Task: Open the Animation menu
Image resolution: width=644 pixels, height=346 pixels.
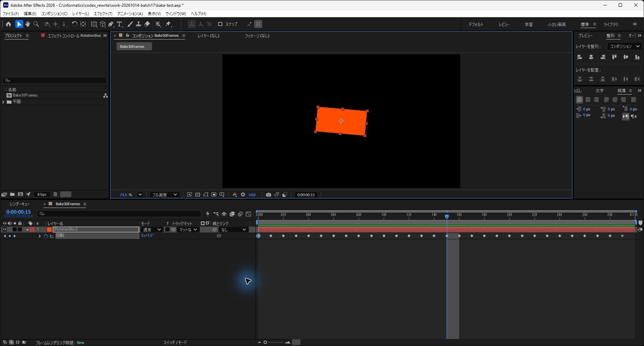Action: 130,14
